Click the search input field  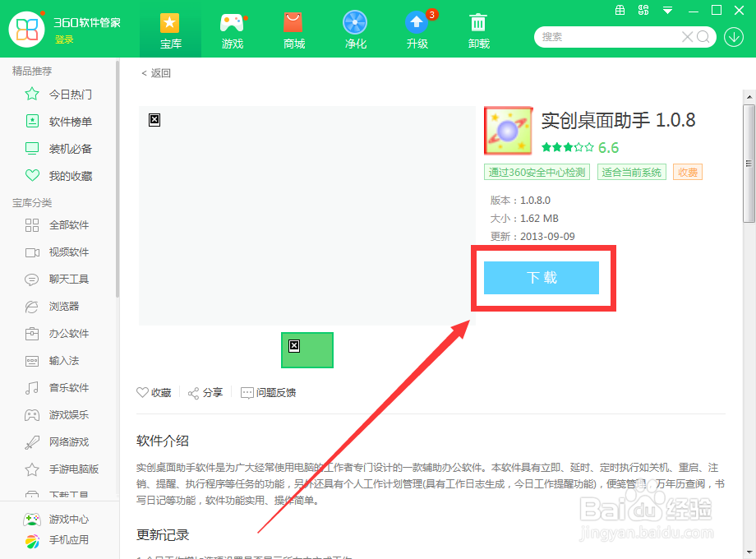tap(608, 37)
